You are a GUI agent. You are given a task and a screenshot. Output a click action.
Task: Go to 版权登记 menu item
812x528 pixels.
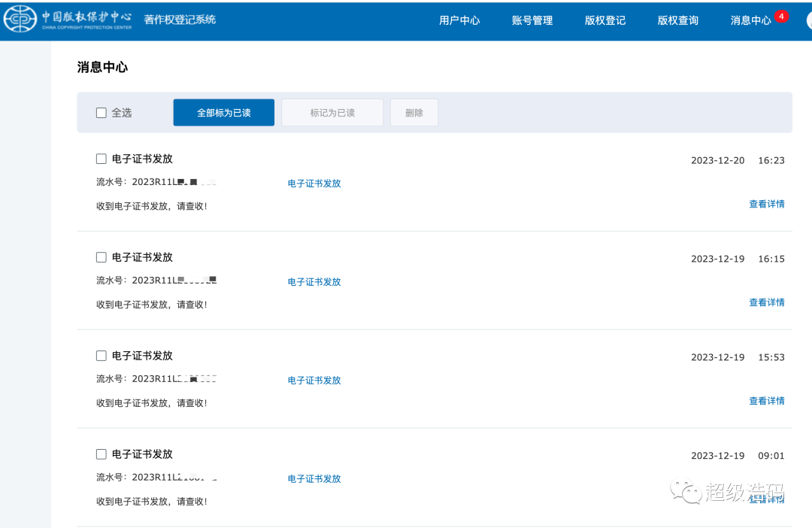point(604,20)
